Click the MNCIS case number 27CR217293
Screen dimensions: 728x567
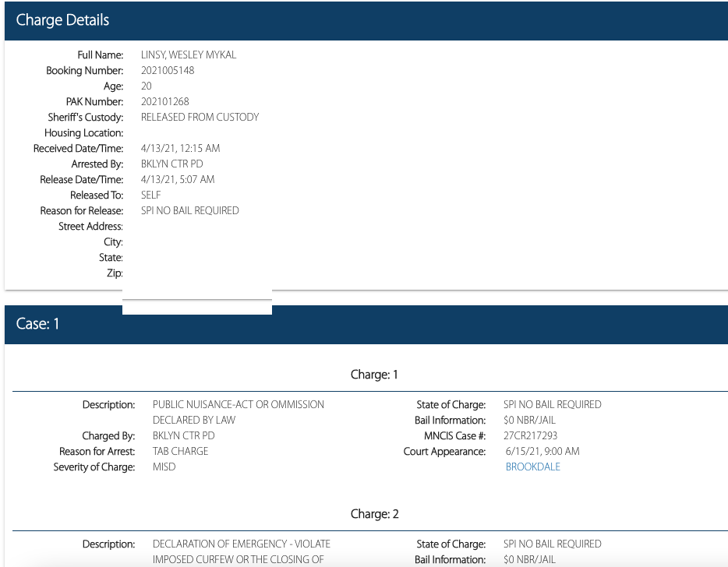[x=530, y=436]
